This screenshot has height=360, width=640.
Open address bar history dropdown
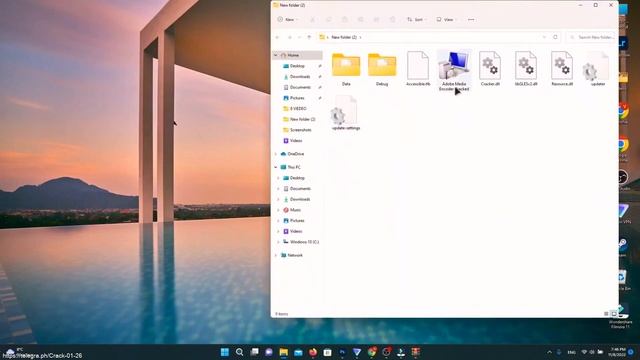pyautogui.click(x=544, y=37)
